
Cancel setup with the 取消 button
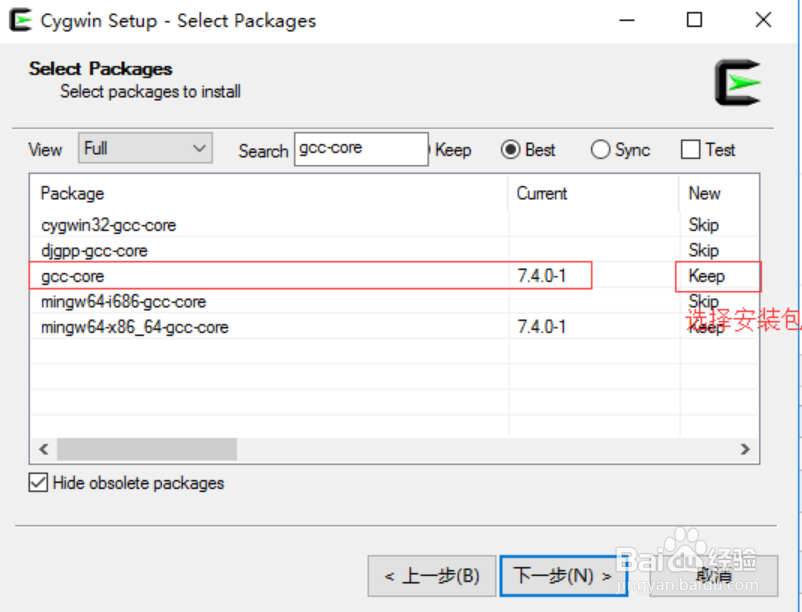click(713, 576)
